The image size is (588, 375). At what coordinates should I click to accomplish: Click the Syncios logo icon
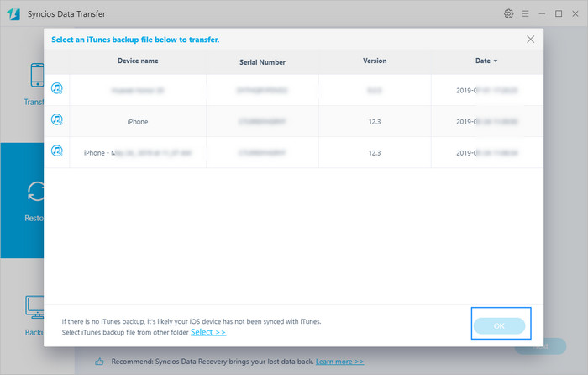pos(13,14)
